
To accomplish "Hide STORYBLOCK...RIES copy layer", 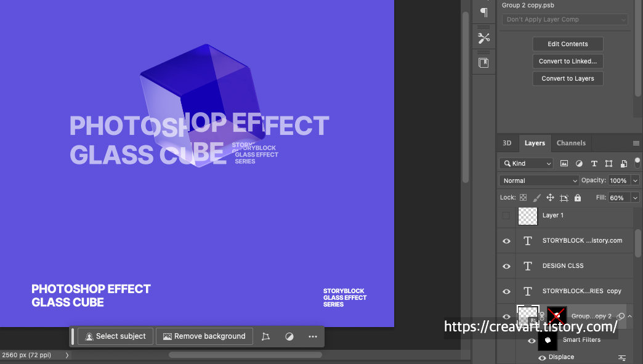I will 506,291.
